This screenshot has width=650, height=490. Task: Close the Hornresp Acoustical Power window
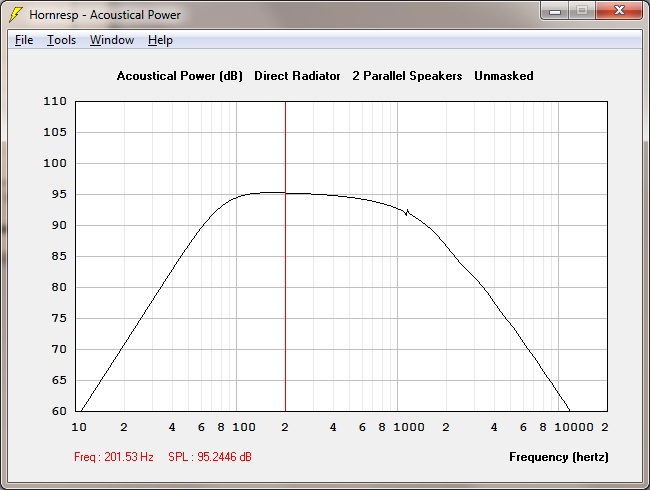(619, 11)
